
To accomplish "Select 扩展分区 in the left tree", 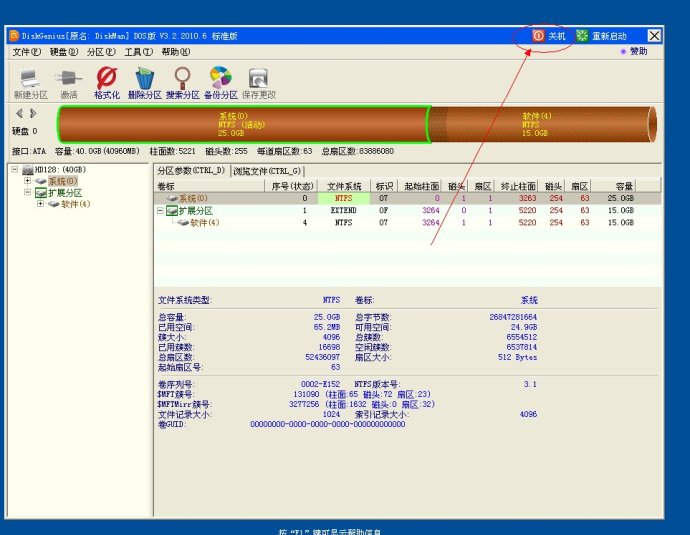I will (x=65, y=193).
